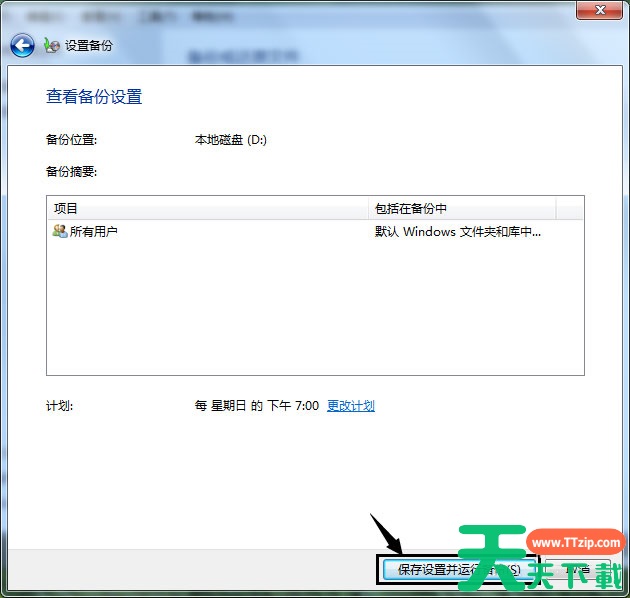Click the 设置备份 title text
This screenshot has width=630, height=598.
tap(89, 45)
